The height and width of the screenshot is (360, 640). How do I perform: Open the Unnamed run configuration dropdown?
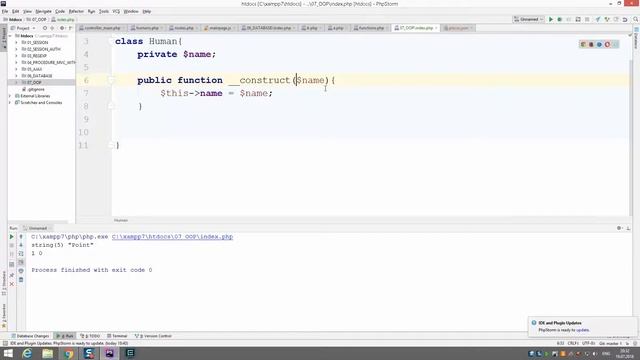coord(529,19)
